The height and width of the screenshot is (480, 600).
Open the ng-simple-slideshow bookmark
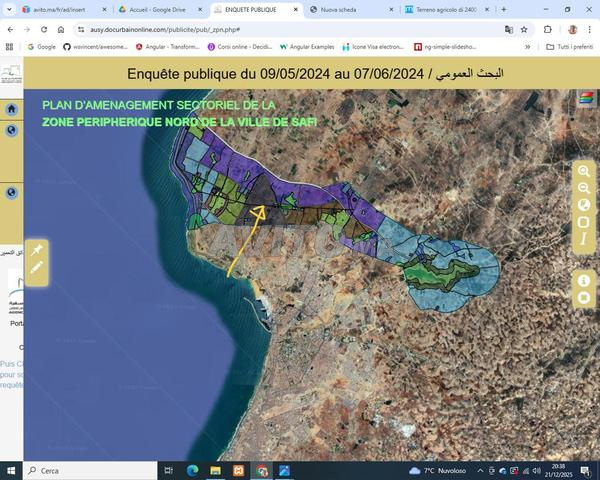pyautogui.click(x=445, y=47)
